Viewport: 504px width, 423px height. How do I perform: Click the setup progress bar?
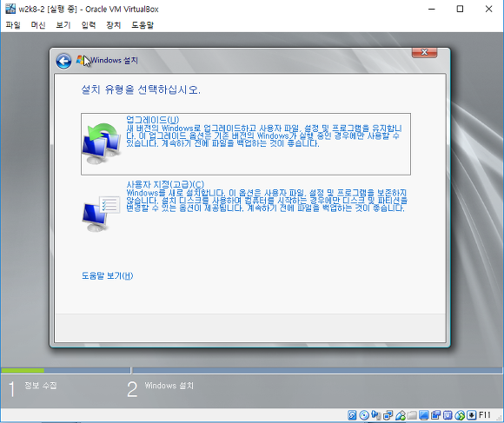(251, 371)
